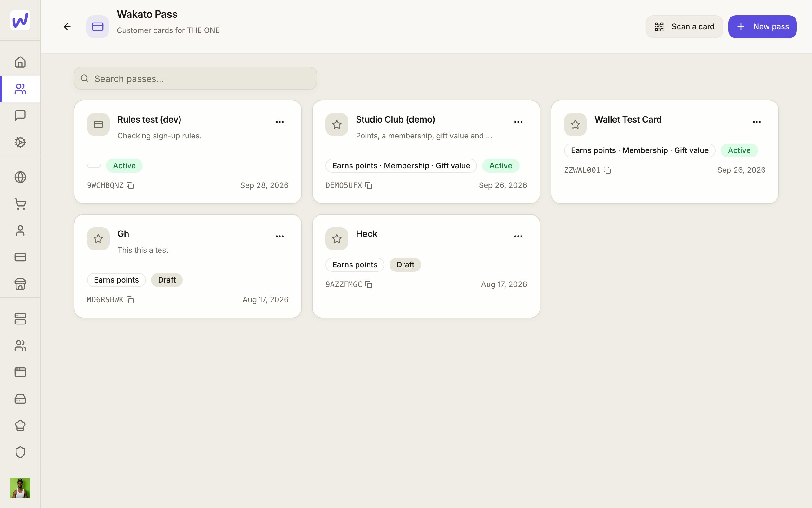Open the shield icon in sidebar
812x508 pixels.
pos(20,452)
